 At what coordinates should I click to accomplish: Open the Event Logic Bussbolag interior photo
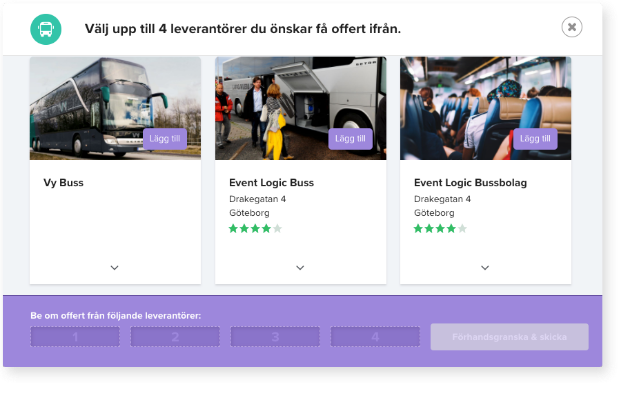point(486,108)
